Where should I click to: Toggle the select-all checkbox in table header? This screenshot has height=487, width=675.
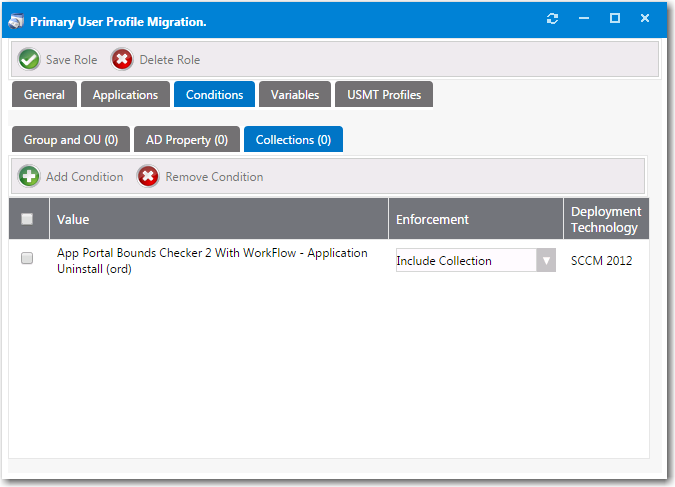(x=27, y=219)
